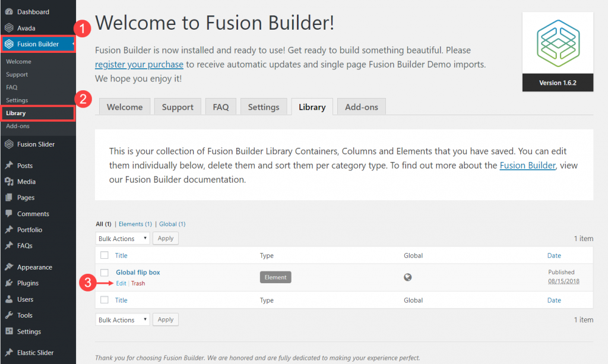
Task: Open the bottom Bulk Actions dropdown
Action: (x=123, y=320)
